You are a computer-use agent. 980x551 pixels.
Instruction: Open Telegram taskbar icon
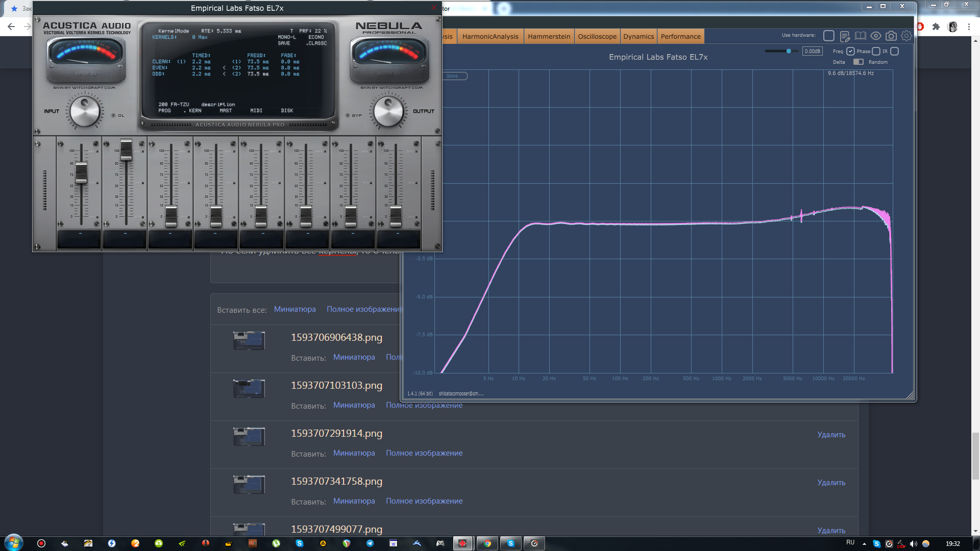click(x=370, y=543)
